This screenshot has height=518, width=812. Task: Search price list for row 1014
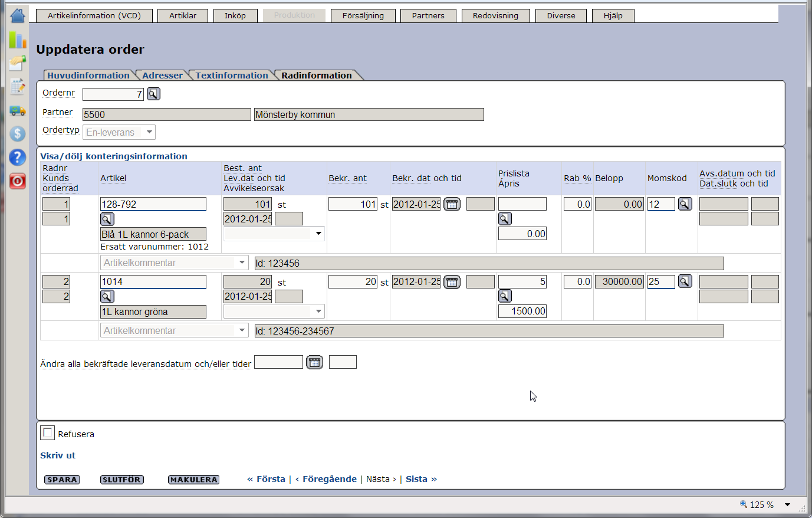point(505,296)
